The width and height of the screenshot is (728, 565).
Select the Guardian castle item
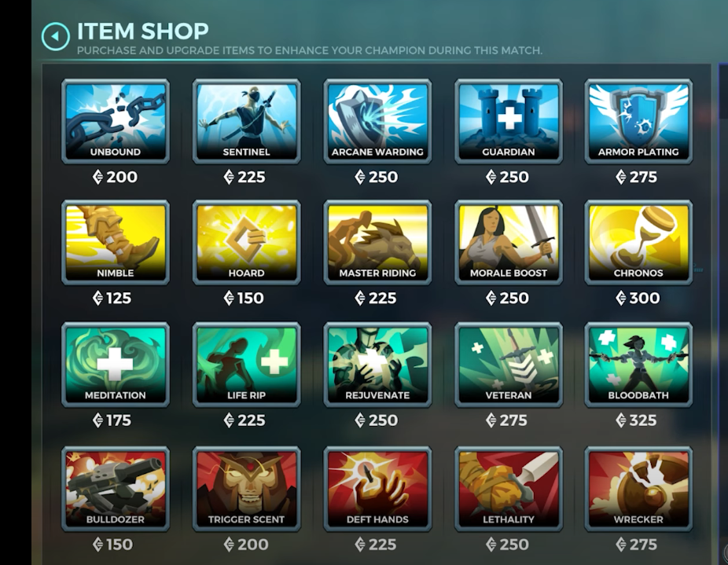click(x=509, y=121)
